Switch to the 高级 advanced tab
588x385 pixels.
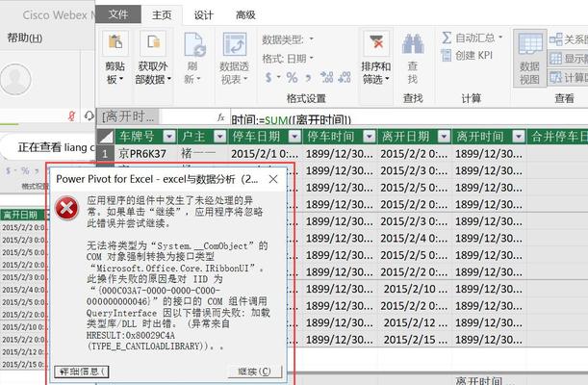[245, 15]
